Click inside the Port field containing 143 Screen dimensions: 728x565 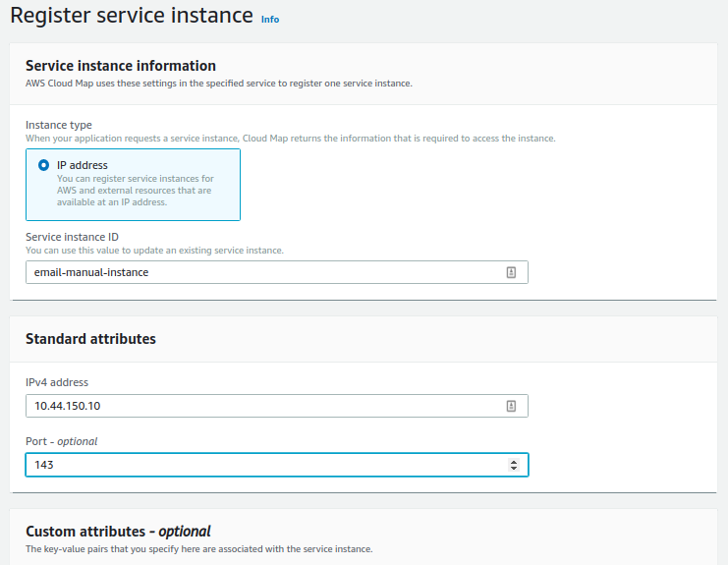click(x=277, y=465)
